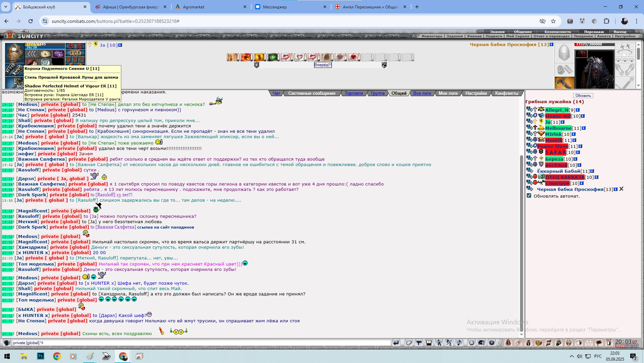Screen dimensions: 644x363
Task: Click private message arrow for House-md
Action: [529, 116]
